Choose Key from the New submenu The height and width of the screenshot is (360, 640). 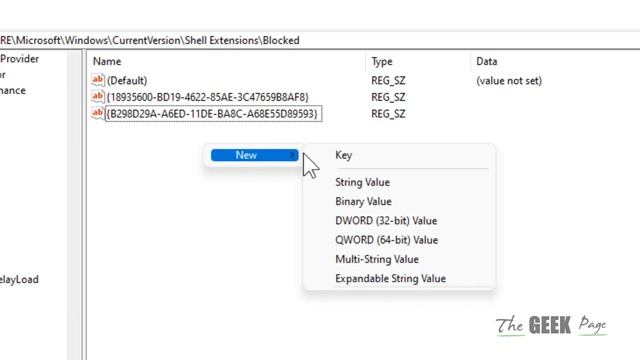click(x=344, y=155)
